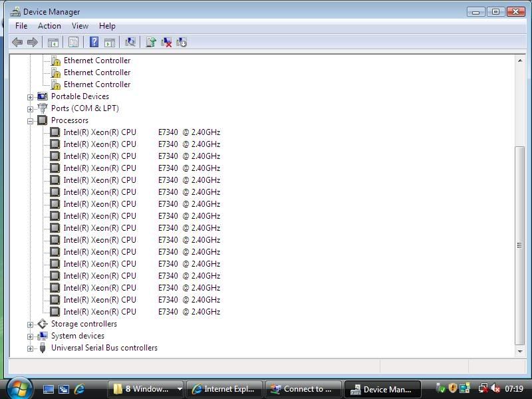Click the vertical scrollbar thumb
The width and height of the screenshot is (532, 399).
(x=519, y=245)
